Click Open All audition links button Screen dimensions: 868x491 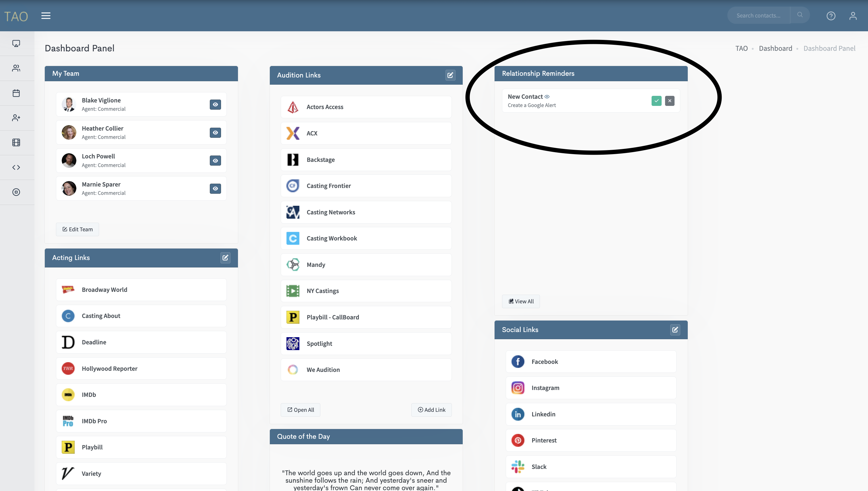(301, 410)
